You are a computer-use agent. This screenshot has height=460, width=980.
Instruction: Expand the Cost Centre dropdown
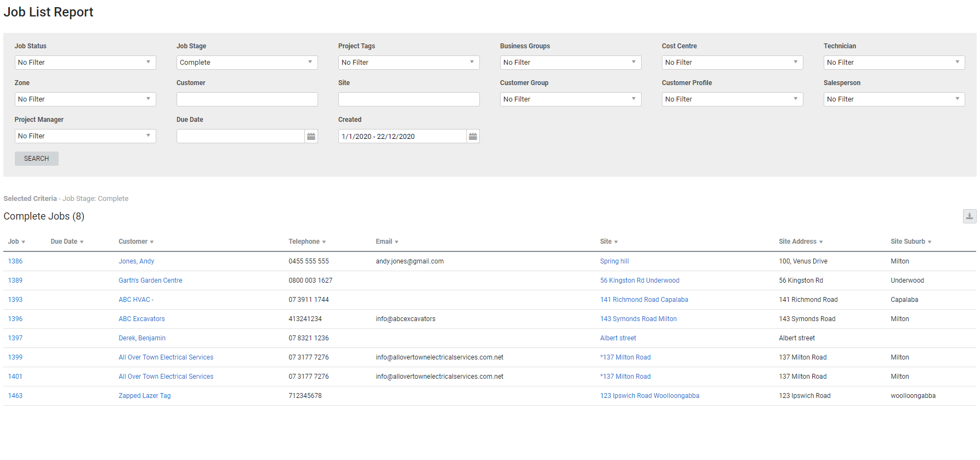click(732, 63)
